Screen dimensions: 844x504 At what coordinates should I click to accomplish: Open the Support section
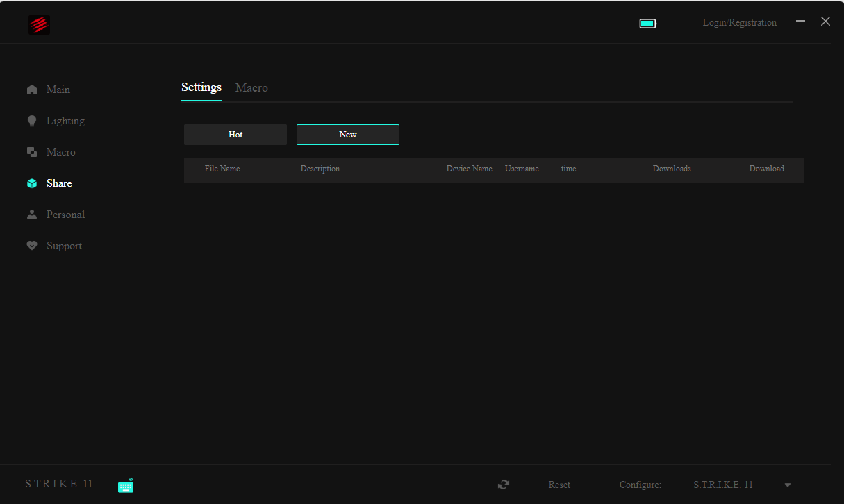point(65,246)
